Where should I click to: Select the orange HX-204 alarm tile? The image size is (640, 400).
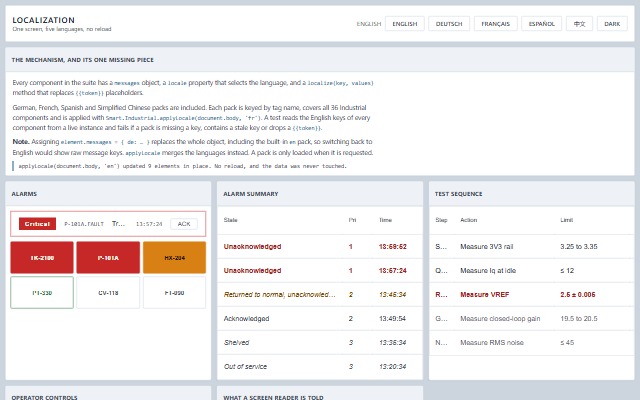(x=174, y=258)
